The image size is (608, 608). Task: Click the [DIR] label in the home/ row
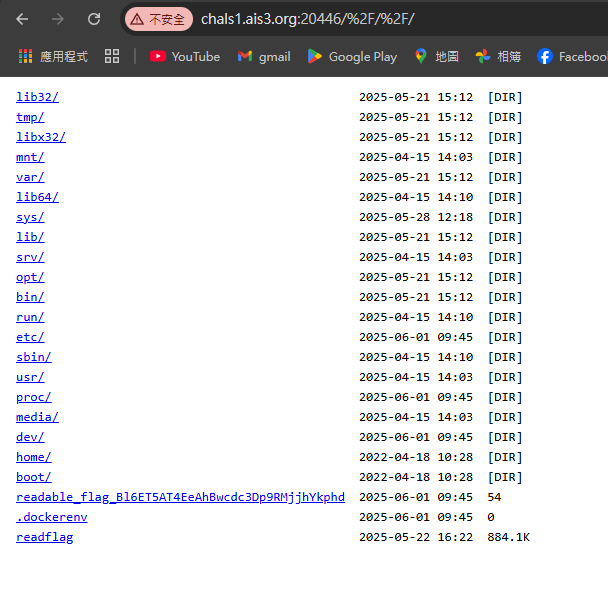click(x=505, y=457)
